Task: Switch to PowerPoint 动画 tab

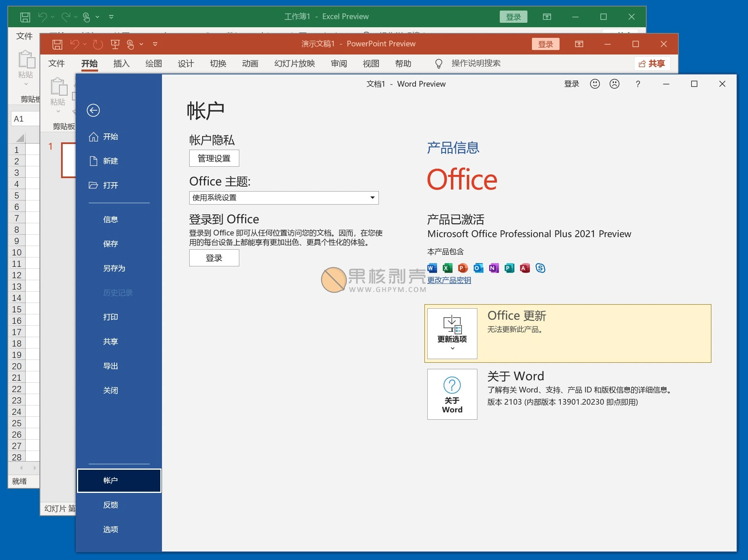Action: pos(250,63)
